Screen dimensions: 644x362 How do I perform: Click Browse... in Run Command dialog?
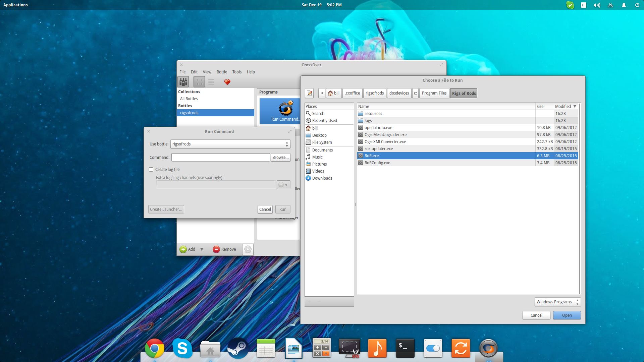pyautogui.click(x=280, y=158)
